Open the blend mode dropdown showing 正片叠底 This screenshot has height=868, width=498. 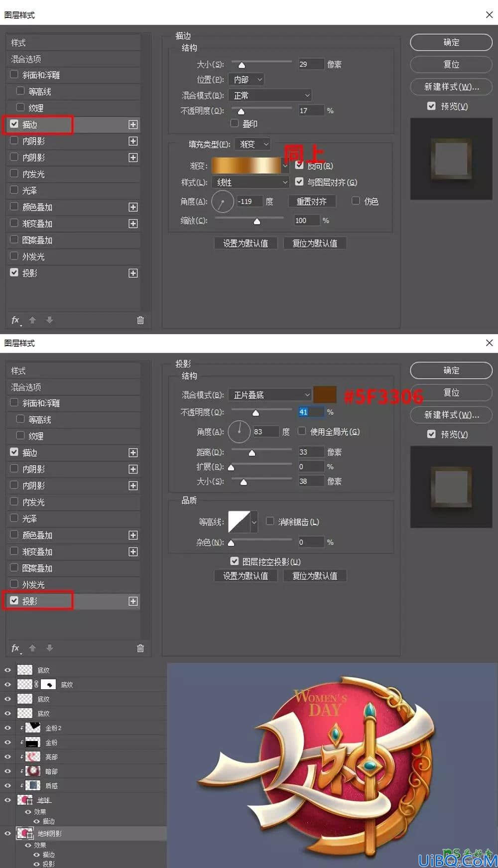point(270,395)
